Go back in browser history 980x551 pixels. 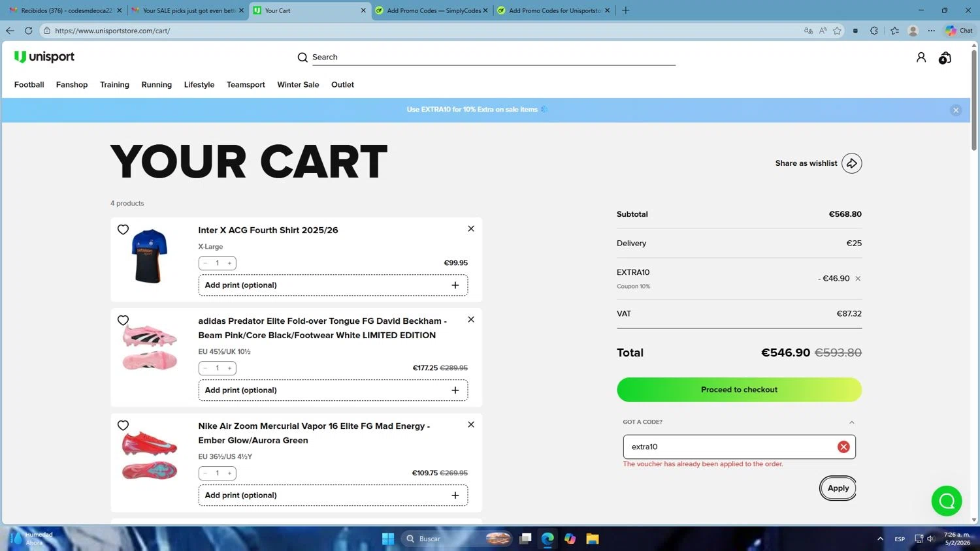pos(10,31)
